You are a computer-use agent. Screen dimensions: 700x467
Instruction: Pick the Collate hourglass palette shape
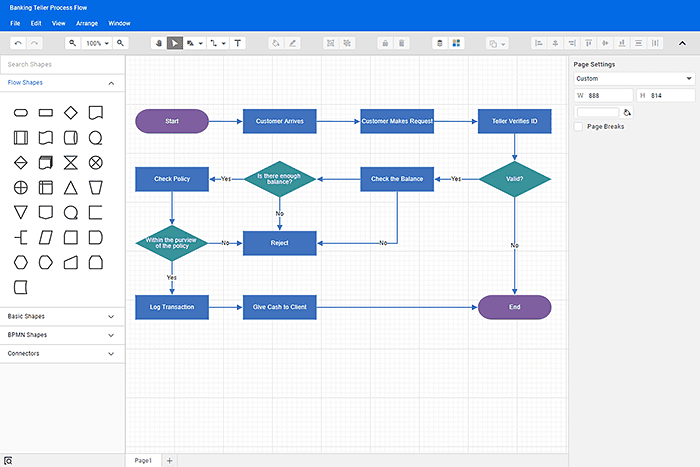coord(71,163)
